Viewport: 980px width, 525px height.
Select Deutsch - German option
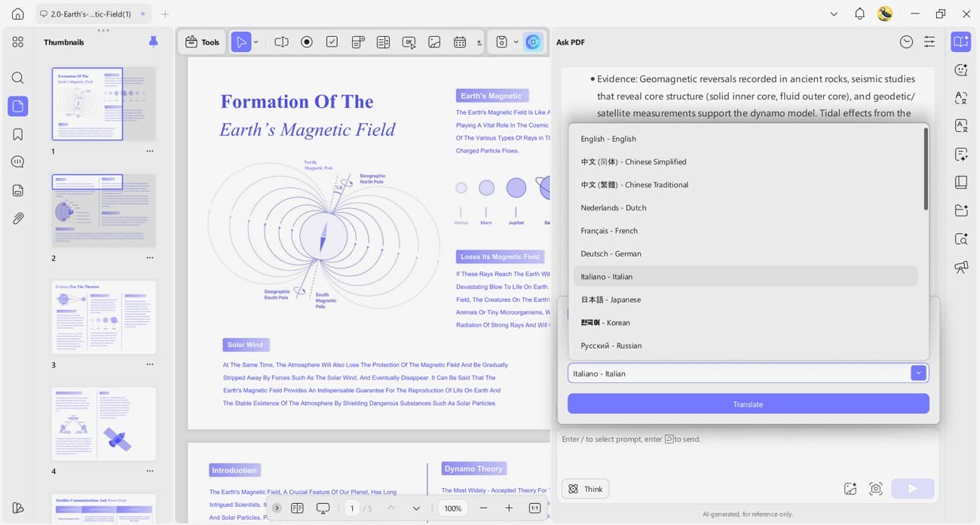click(x=746, y=253)
